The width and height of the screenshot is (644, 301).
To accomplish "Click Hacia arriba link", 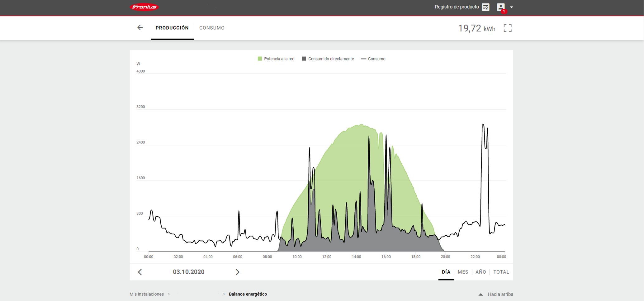I will click(x=500, y=294).
